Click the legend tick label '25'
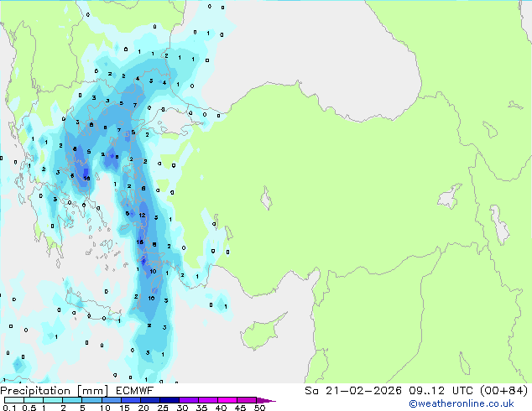Image resolution: width=532 pixels, height=411 pixels. pyautogui.click(x=163, y=408)
